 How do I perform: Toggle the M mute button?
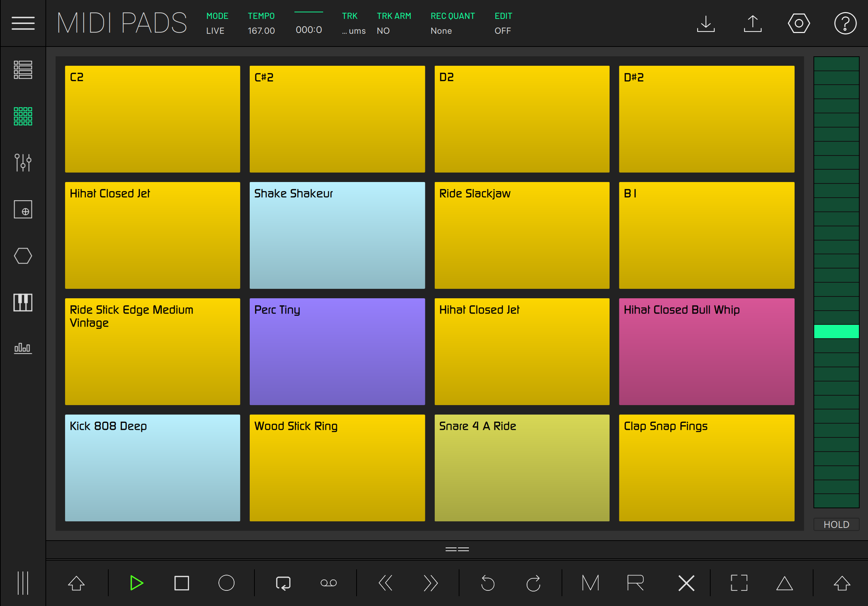point(591,583)
